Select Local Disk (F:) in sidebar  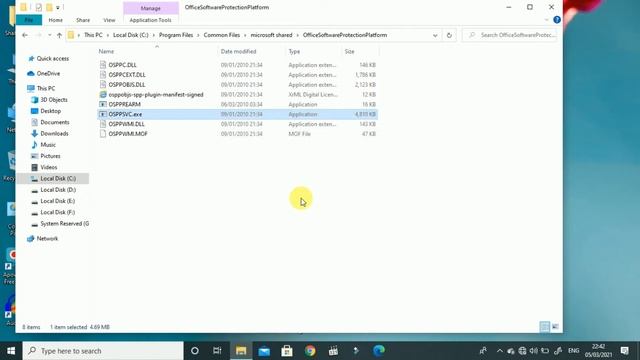(58, 212)
